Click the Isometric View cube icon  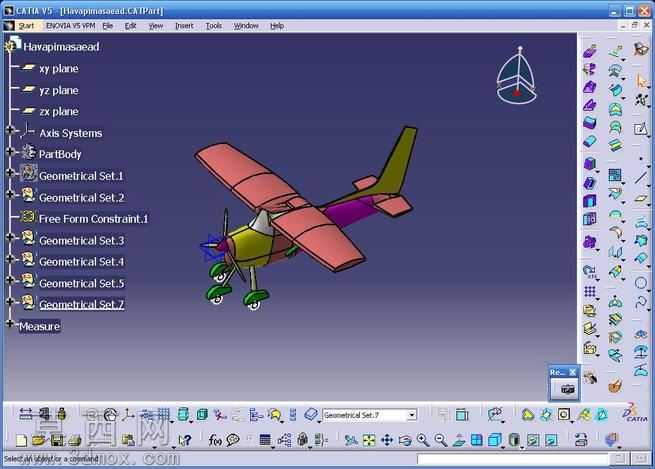click(495, 440)
